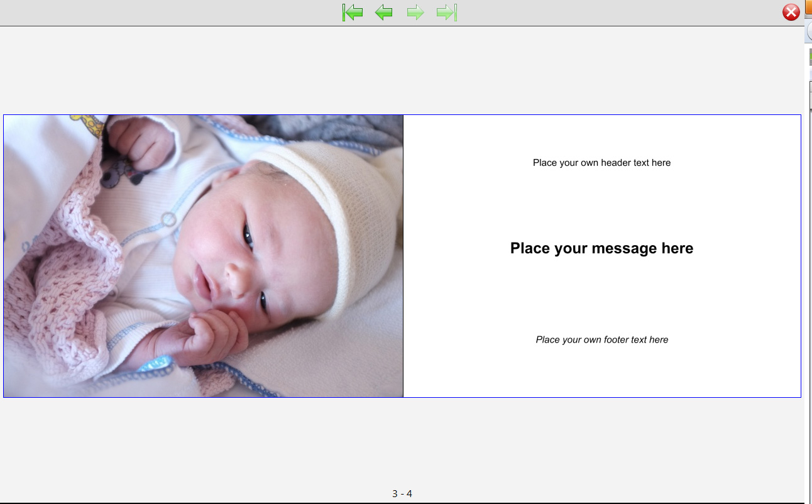Select the baby photo on left page
Viewport: 812px width, 504px height.
[x=204, y=256]
